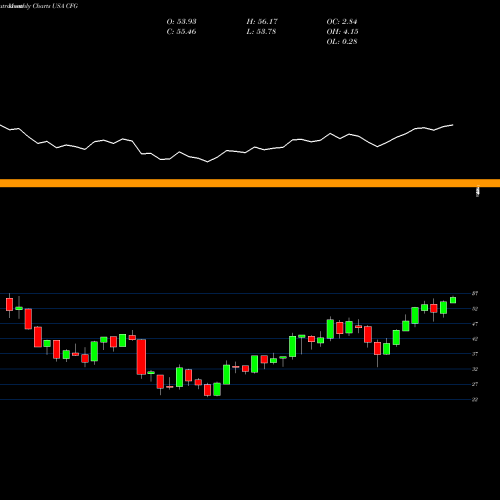Click the OH: 4.15 reading
The height and width of the screenshot is (500, 500).
point(342,32)
